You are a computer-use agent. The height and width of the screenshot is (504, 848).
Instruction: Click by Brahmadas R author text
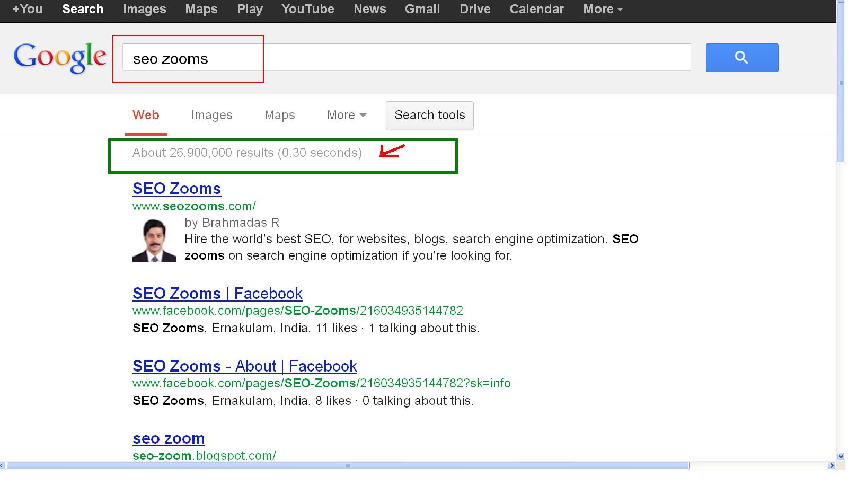(232, 223)
